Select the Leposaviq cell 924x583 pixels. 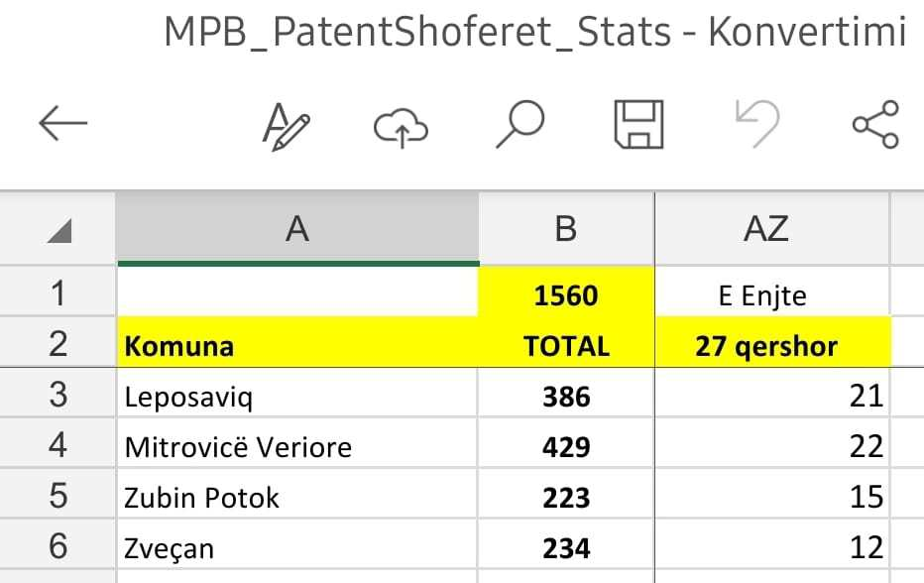click(297, 394)
